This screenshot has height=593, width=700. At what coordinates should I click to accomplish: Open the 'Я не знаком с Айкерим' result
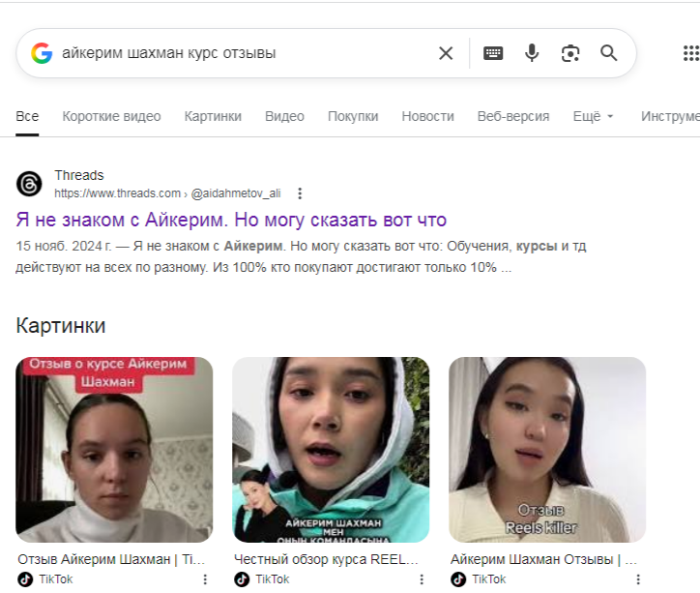pos(231,220)
